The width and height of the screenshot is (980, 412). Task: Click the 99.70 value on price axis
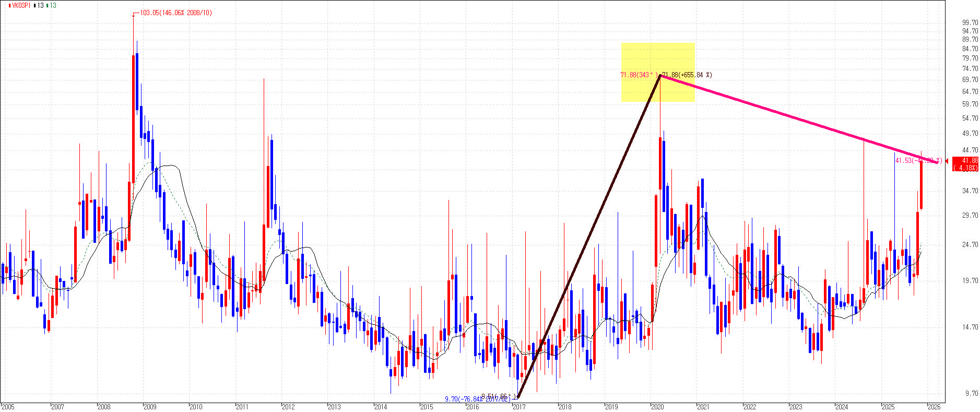970,22
